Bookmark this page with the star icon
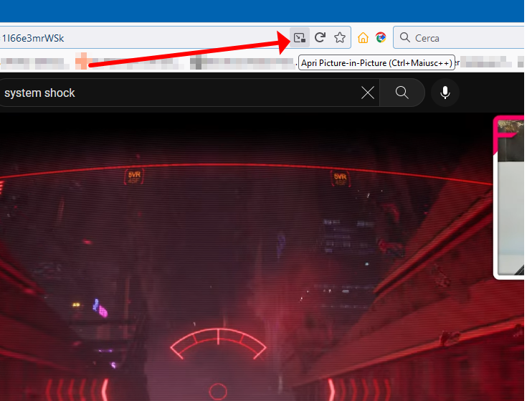The height and width of the screenshot is (401, 532). pos(340,38)
